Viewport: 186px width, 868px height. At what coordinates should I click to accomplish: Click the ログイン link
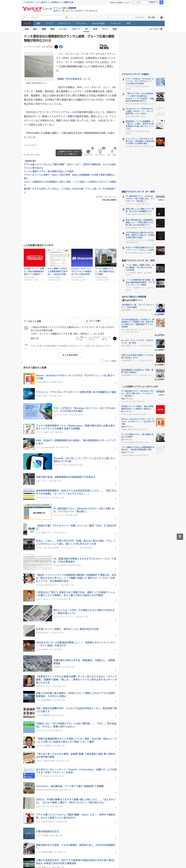57,11
